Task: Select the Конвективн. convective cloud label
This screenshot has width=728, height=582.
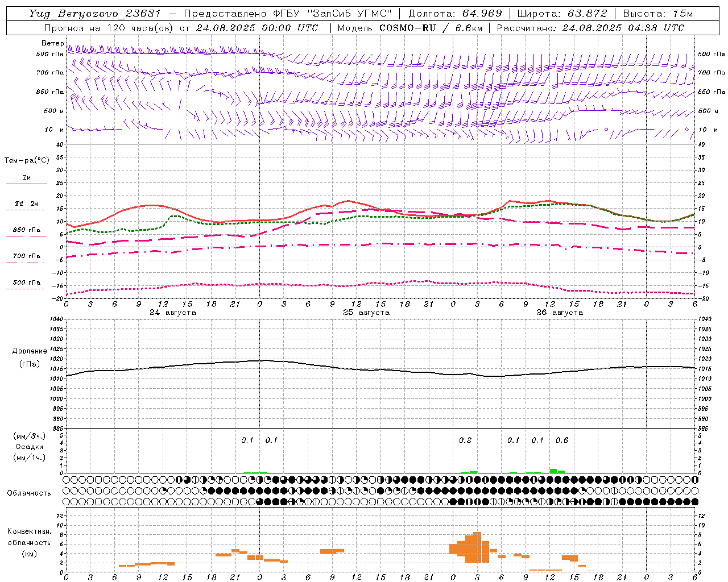Action: point(30,531)
